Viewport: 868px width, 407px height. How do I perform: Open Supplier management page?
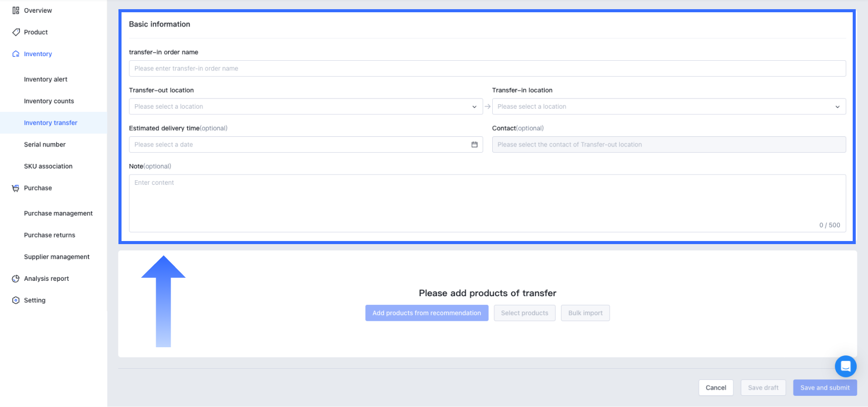[57, 257]
